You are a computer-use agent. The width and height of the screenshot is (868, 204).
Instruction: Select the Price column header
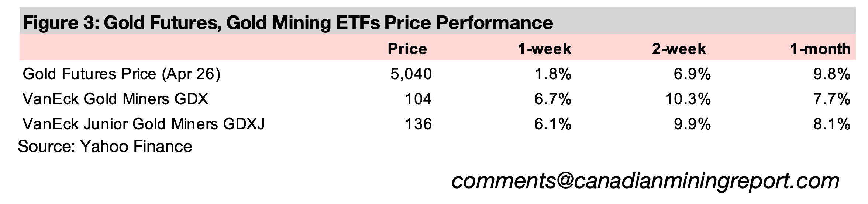[x=407, y=49]
